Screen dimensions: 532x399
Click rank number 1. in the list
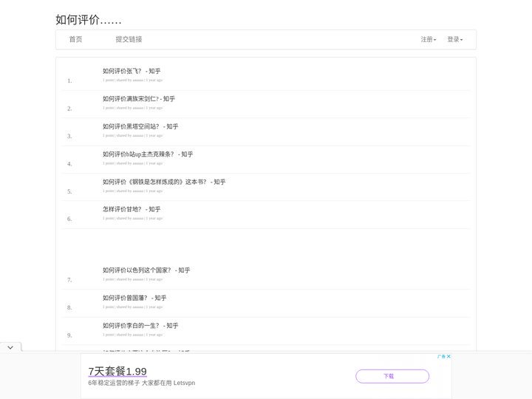tap(69, 81)
